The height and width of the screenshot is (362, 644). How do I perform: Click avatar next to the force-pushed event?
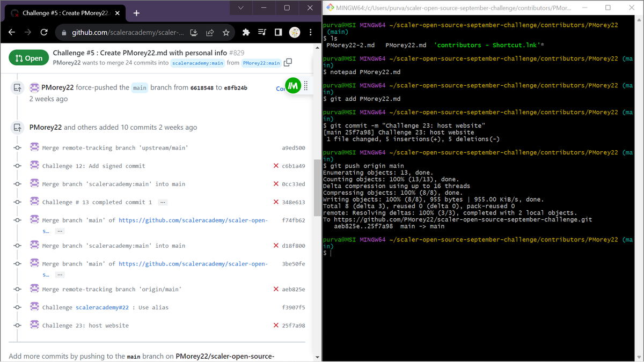click(x=34, y=87)
